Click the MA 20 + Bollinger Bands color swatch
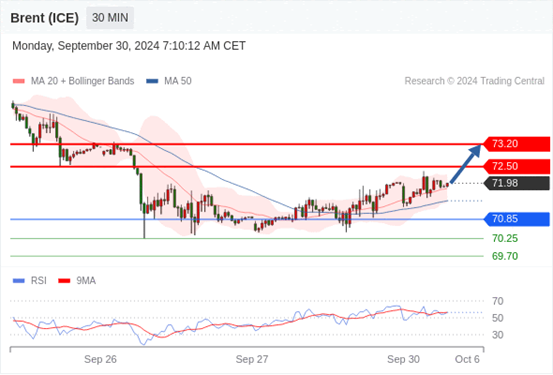 click(x=19, y=81)
